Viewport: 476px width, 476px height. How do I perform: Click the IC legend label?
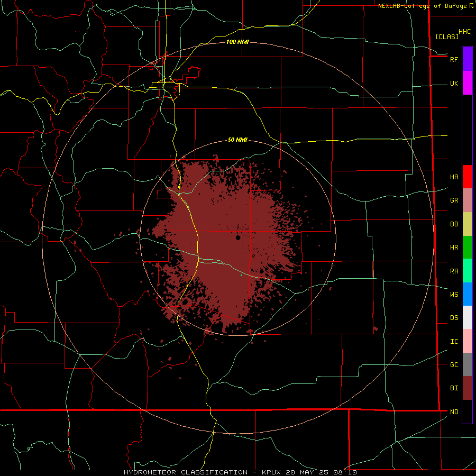pyautogui.click(x=454, y=342)
